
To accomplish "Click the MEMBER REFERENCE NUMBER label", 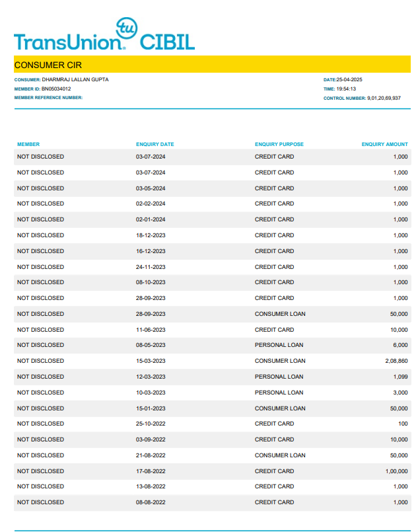I will [x=48, y=98].
